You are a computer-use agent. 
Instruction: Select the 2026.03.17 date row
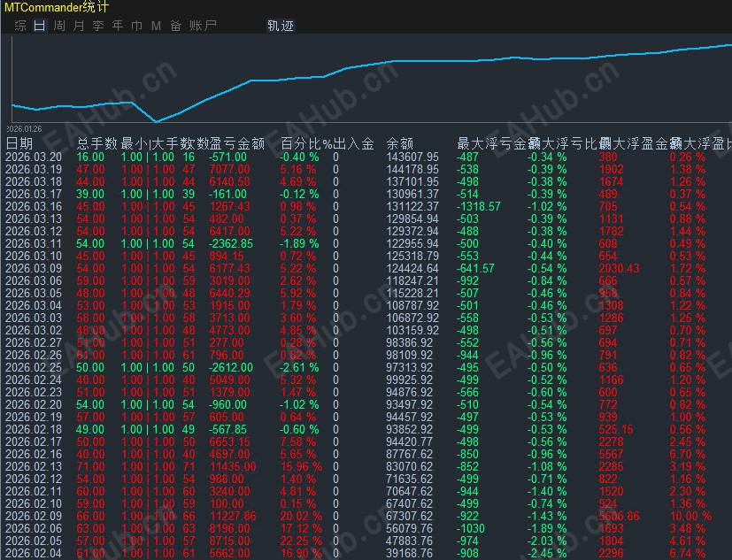click(34, 194)
